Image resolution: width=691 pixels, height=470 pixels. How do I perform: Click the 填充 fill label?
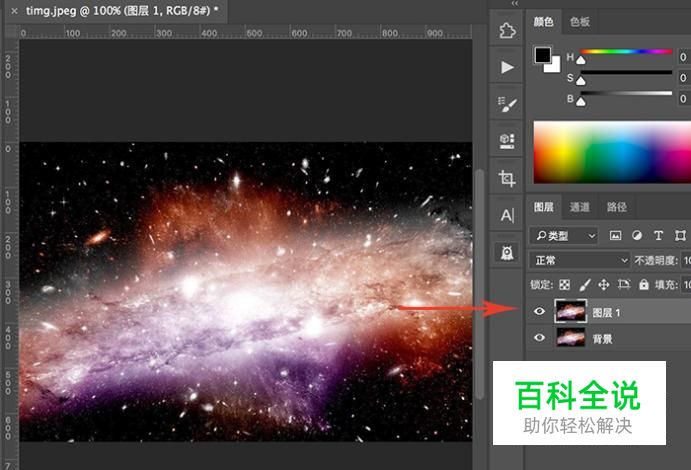[666, 285]
